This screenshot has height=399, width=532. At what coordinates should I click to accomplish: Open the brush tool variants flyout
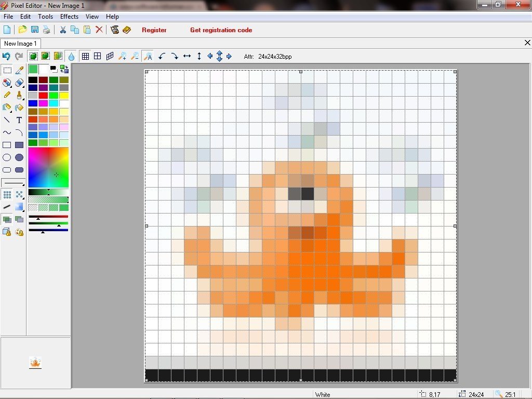23,99
